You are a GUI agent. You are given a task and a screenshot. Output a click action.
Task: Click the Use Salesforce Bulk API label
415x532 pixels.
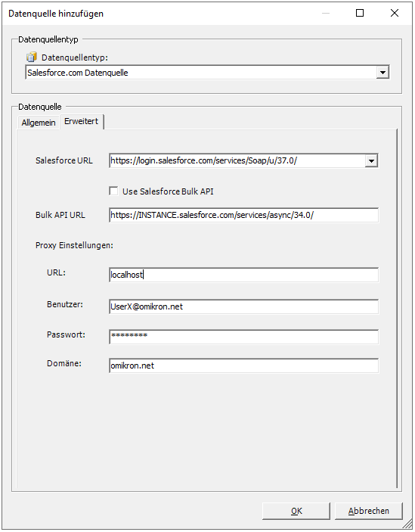pos(168,191)
